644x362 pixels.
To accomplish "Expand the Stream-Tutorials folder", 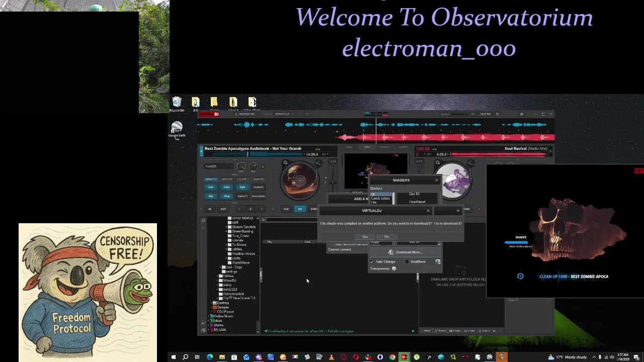I will tap(226, 227).
